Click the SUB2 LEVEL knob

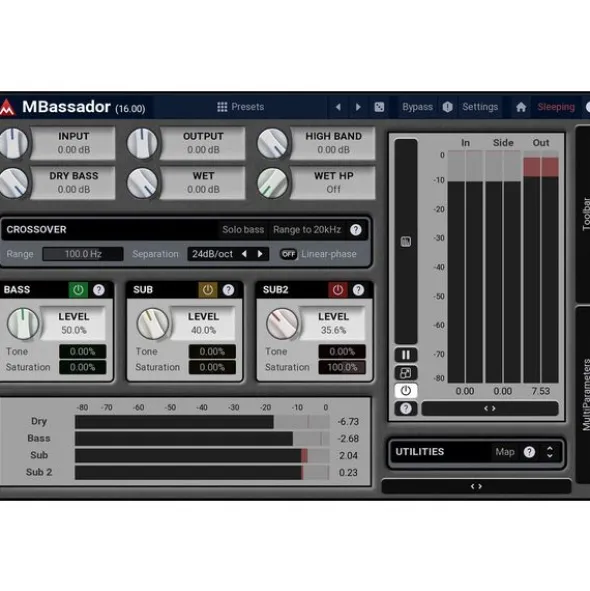[x=282, y=324]
